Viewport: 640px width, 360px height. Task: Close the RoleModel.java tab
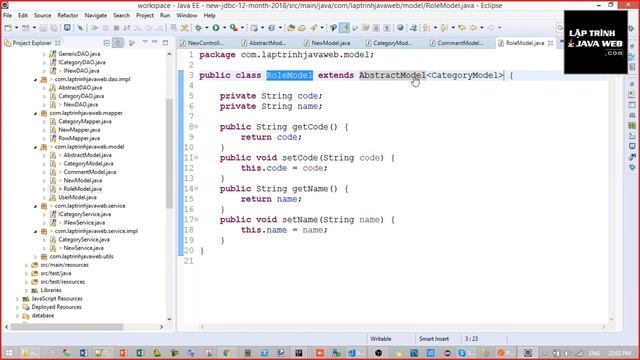point(550,43)
